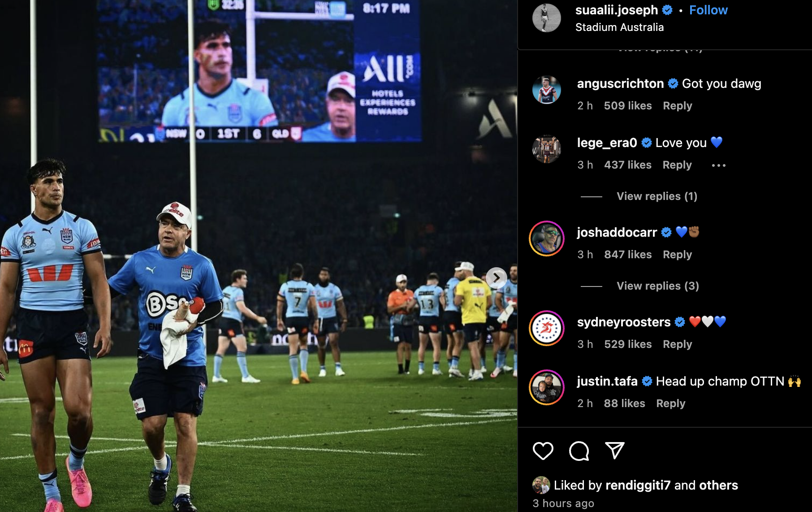View 847 likes on joshaddocarr comment

(628, 255)
